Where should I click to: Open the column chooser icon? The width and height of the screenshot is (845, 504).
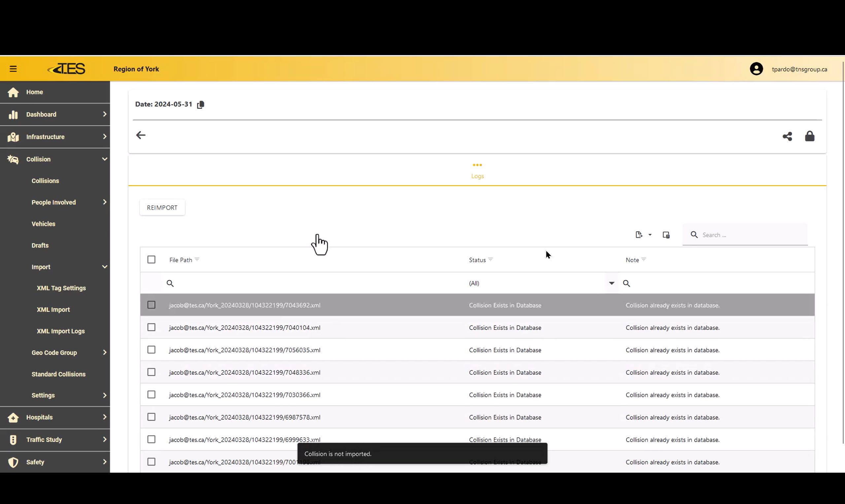(x=666, y=235)
